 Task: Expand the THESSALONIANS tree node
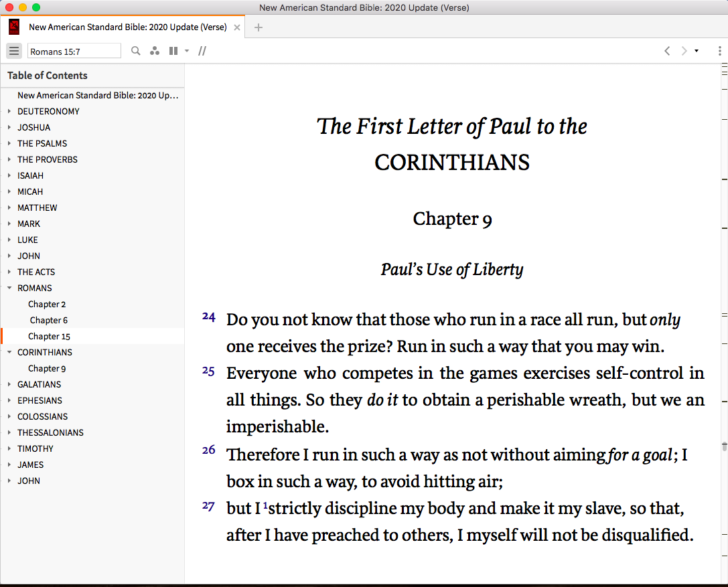(x=9, y=432)
